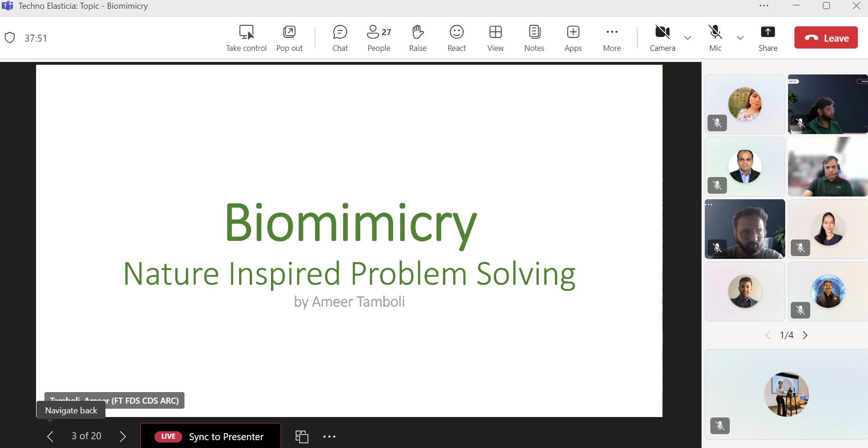Image resolution: width=868 pixels, height=448 pixels.
Task: Share your screen content
Action: pos(768,38)
